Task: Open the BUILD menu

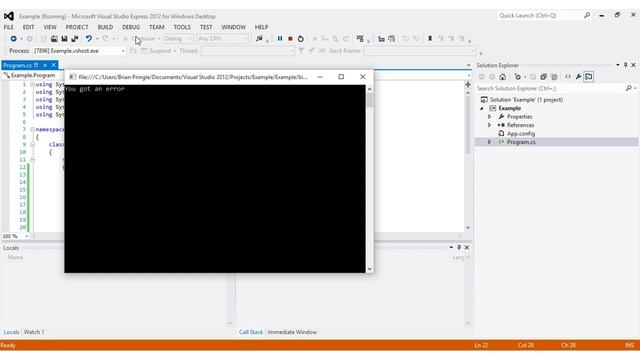Action: (105, 27)
